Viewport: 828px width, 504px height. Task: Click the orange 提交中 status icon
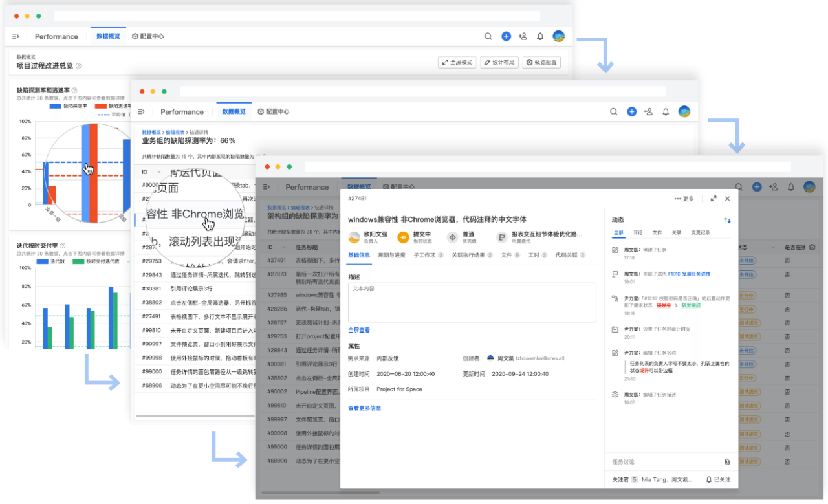click(x=403, y=237)
